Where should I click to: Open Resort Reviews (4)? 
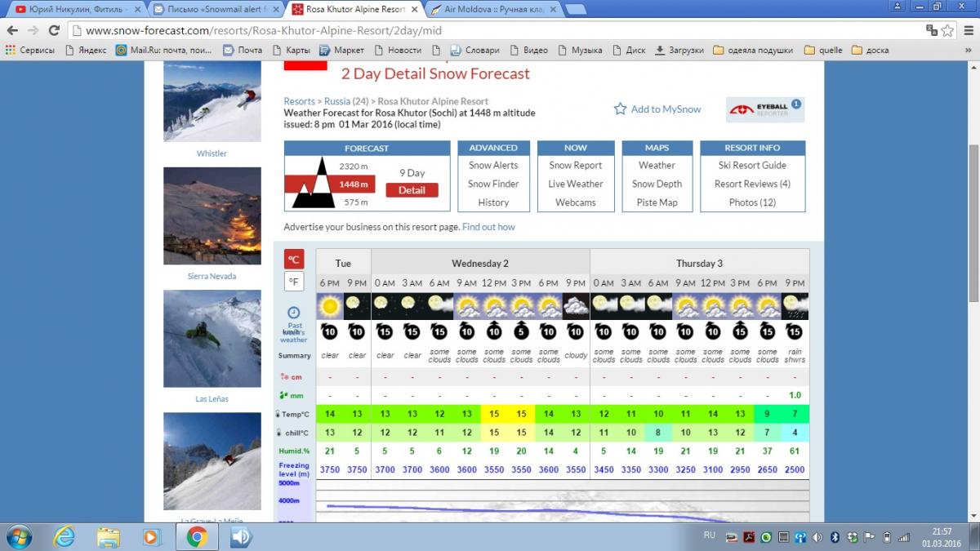pyautogui.click(x=752, y=184)
